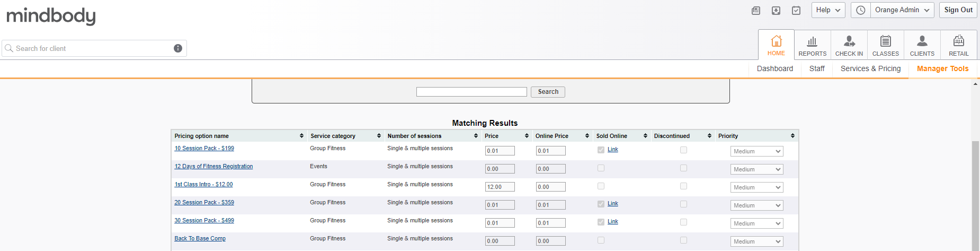
Task: Expand the Help dropdown menu
Action: click(x=828, y=10)
